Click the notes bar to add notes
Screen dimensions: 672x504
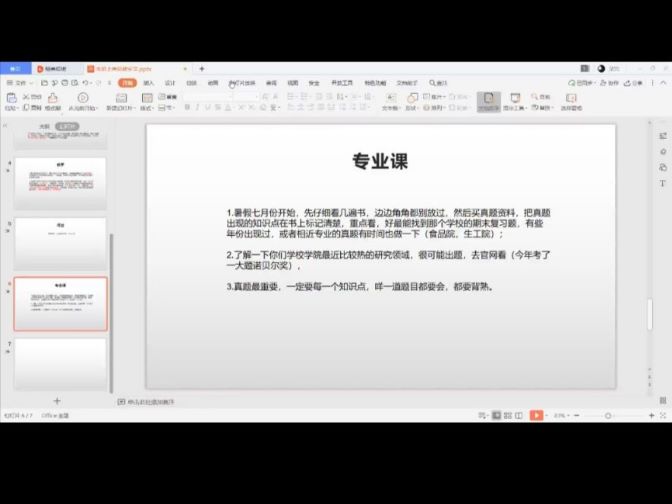click(x=150, y=401)
